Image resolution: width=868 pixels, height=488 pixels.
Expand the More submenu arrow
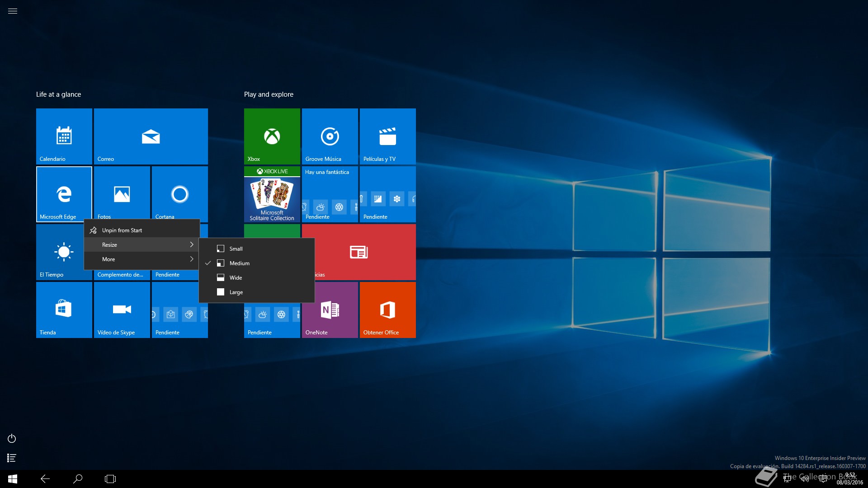192,259
